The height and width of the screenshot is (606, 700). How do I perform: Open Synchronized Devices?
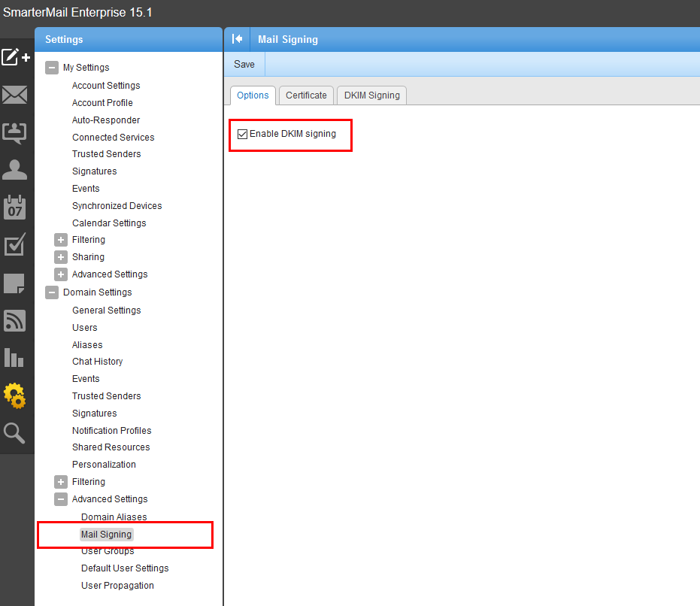pos(117,205)
